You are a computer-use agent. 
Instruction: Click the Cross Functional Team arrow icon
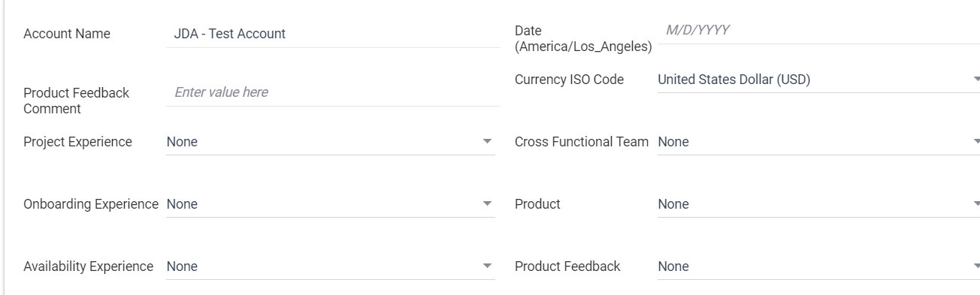[976, 141]
